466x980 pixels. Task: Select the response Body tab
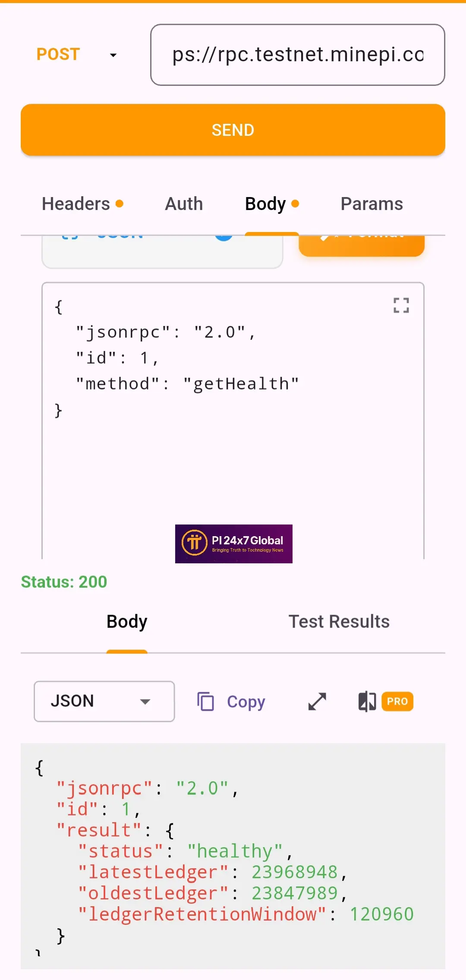click(x=127, y=622)
